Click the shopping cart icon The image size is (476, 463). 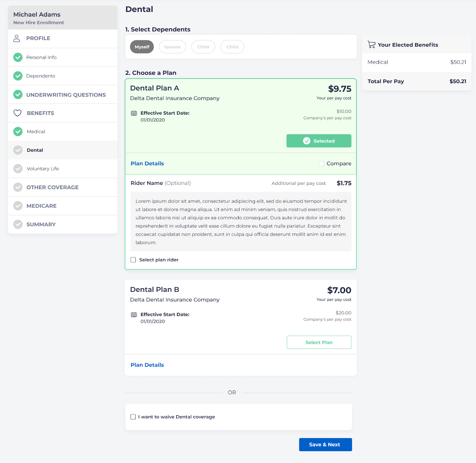coord(371,45)
